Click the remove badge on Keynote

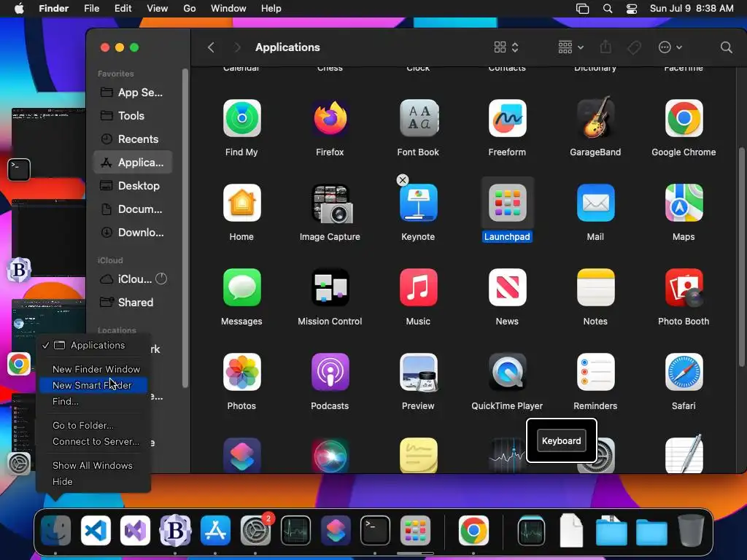(403, 180)
